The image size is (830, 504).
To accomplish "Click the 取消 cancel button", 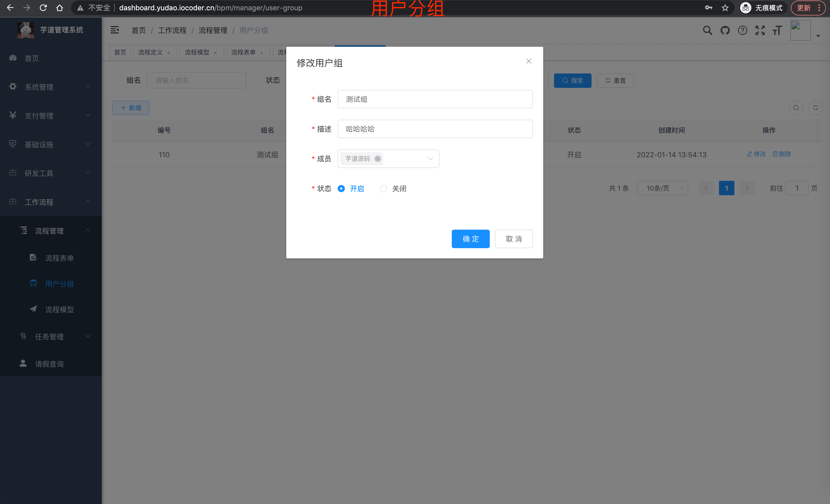I will (x=514, y=239).
